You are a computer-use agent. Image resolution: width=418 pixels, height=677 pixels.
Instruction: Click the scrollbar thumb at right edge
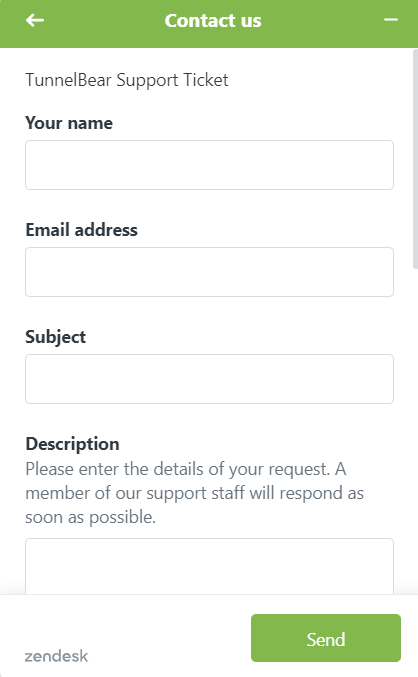[415, 159]
